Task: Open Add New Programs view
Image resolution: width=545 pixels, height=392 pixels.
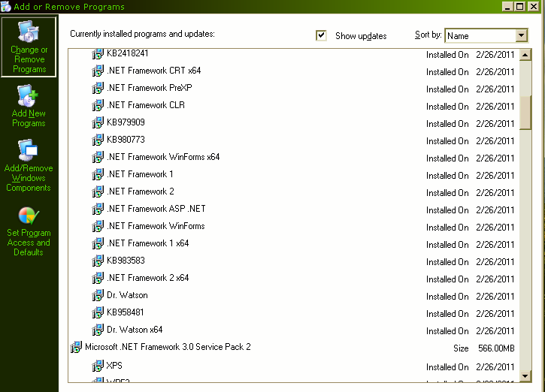Action: coord(29,106)
